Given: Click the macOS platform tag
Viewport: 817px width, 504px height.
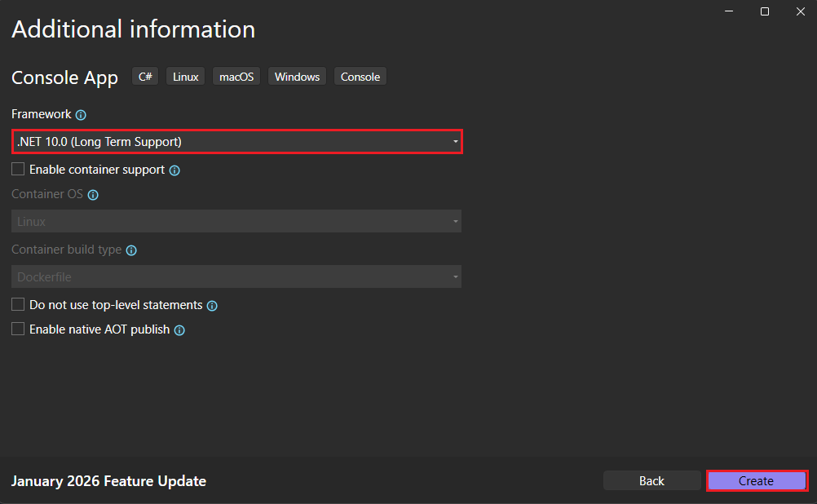Looking at the screenshot, I should coord(236,76).
